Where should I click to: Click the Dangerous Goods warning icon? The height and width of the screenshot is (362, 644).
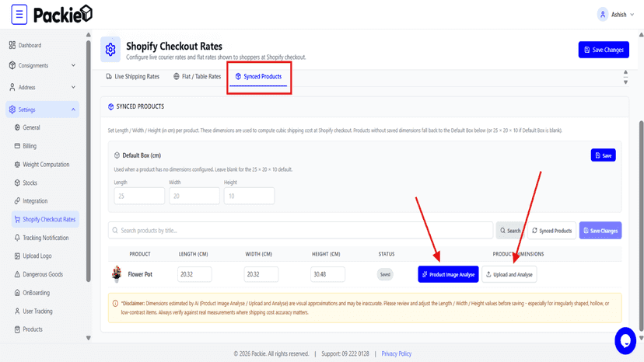(17, 274)
